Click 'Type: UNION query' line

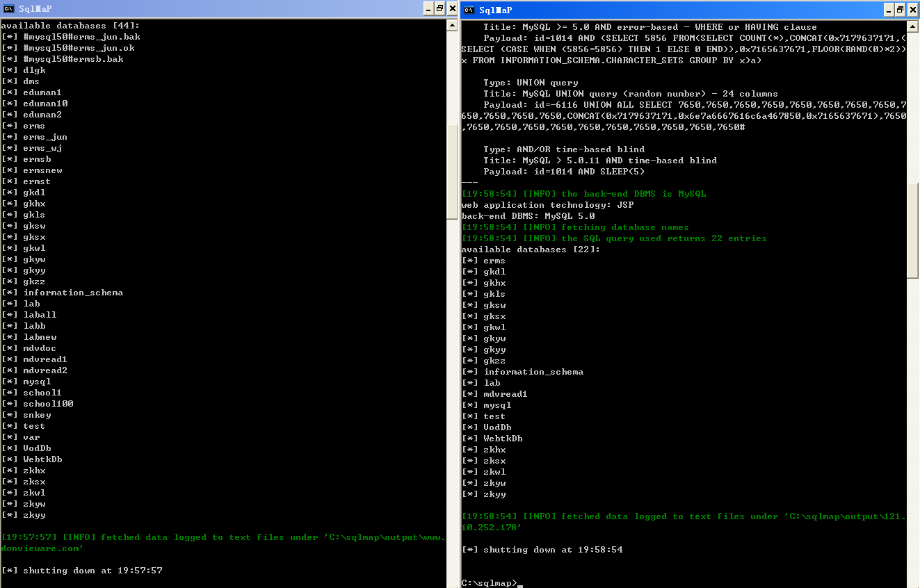(531, 83)
